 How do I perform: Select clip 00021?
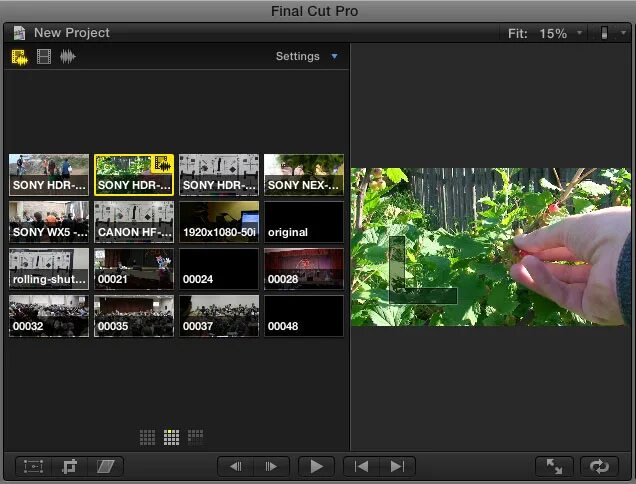tap(134, 269)
